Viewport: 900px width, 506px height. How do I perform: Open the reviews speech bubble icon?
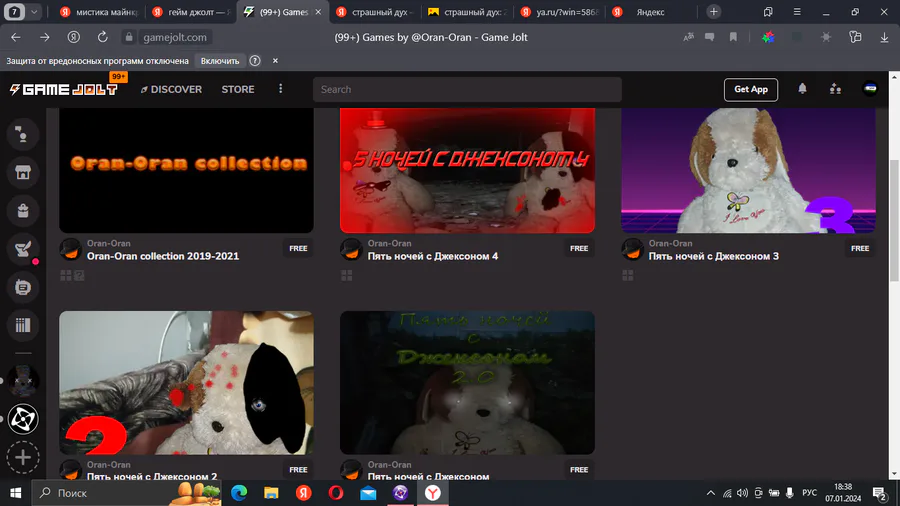tap(710, 37)
